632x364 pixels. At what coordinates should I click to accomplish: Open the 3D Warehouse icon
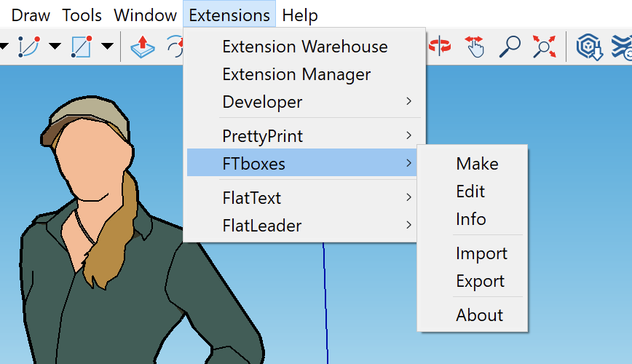point(588,47)
